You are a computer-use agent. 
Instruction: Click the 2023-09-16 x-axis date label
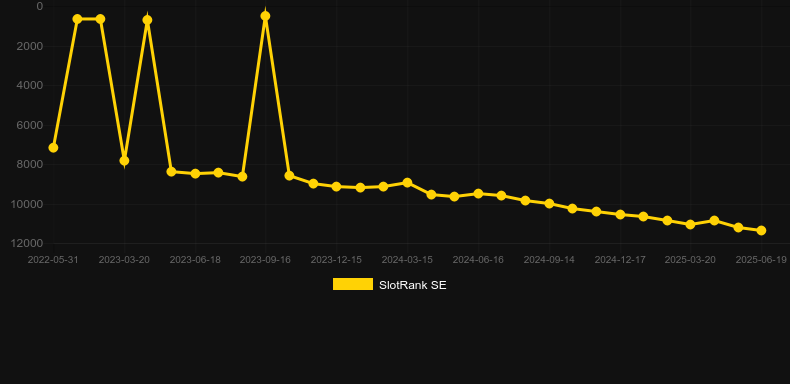[x=266, y=260]
